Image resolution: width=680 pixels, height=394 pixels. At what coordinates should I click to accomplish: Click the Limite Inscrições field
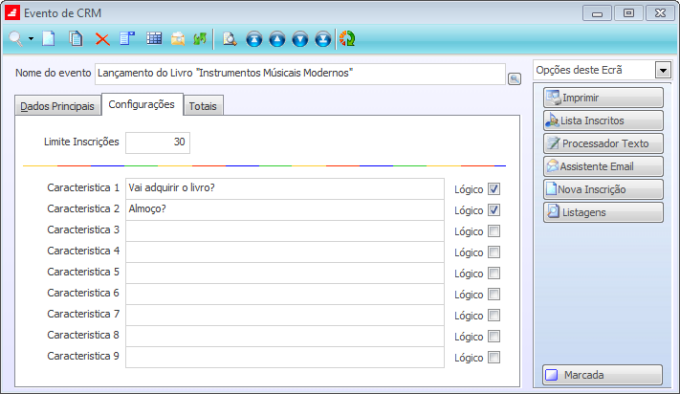click(158, 142)
